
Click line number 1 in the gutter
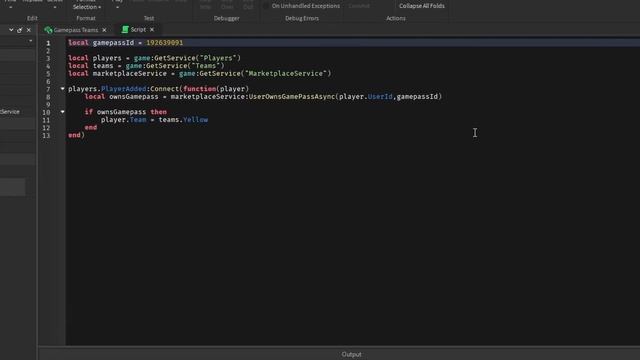pyautogui.click(x=48, y=43)
